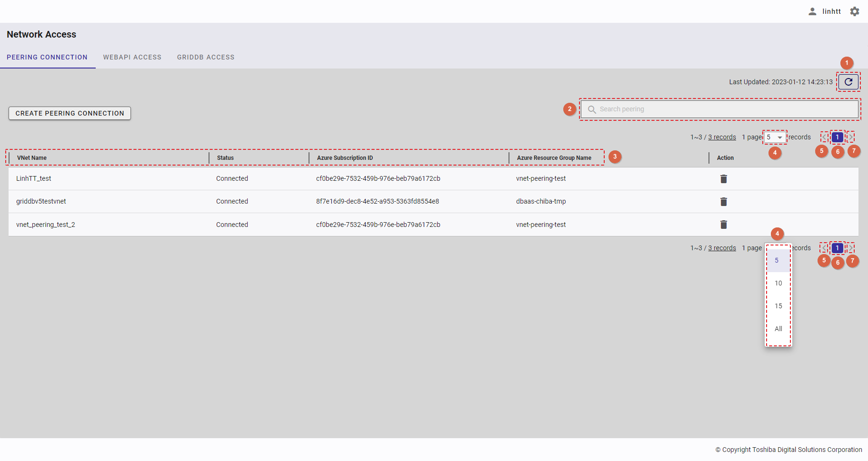Click trash icon for vnet_peering_test_2

(723, 225)
